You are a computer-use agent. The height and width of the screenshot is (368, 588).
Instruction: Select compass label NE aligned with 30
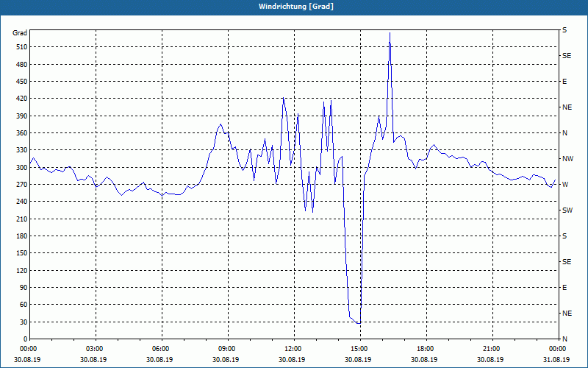(567, 314)
